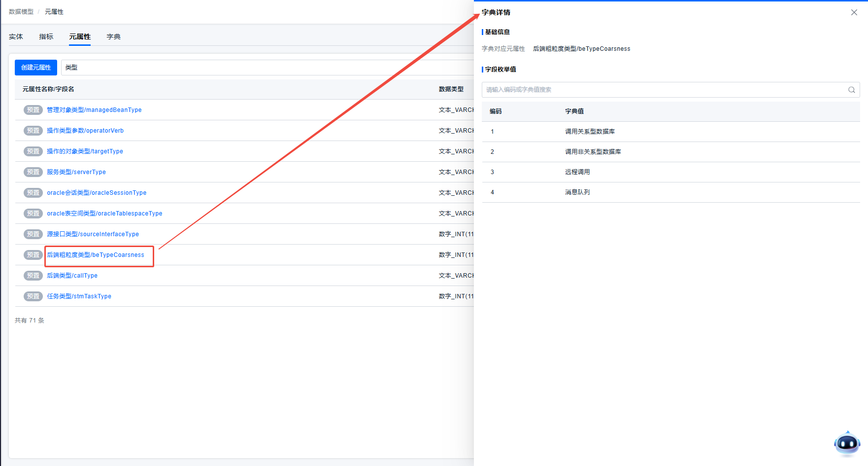Viewport: 868px width, 466px height.
Task: Switch to the 指标 tab
Action: coord(46,36)
